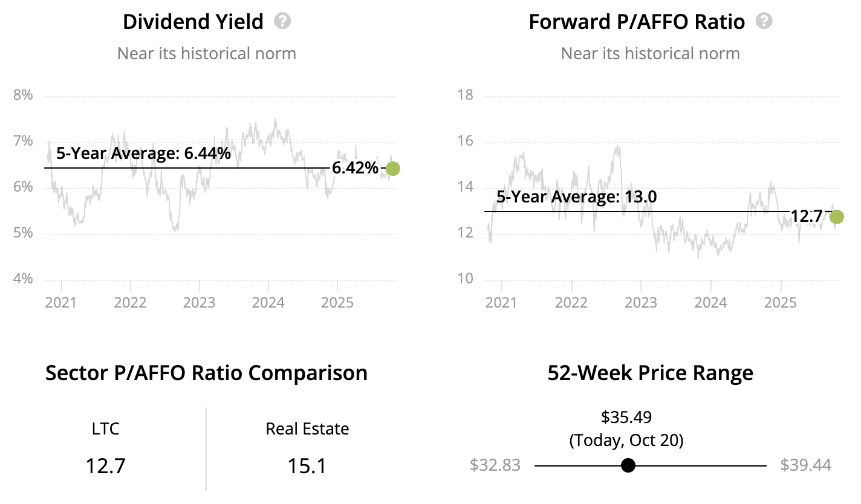Click the 2024 label on P/AFFO chart axis
Image resolution: width=861 pixels, height=504 pixels.
point(710,302)
